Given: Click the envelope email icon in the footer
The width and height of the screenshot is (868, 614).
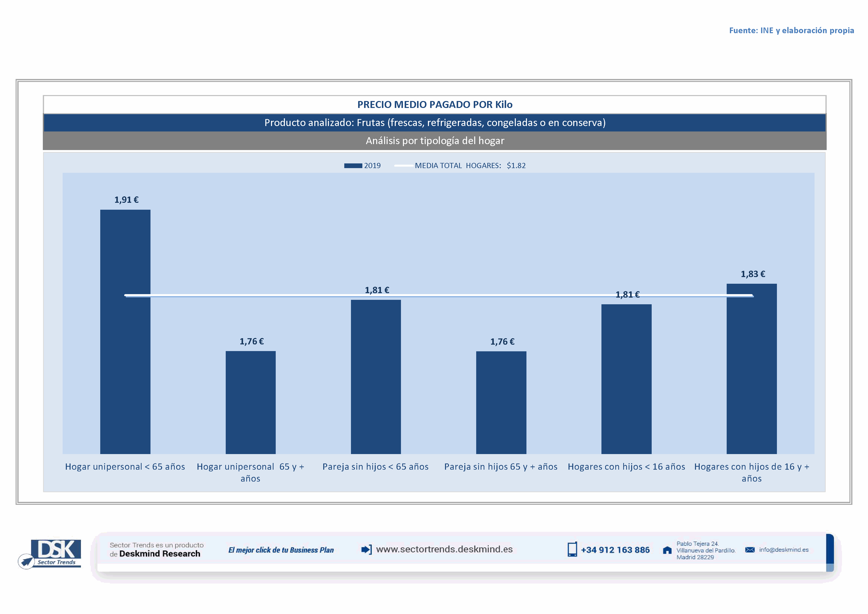Looking at the screenshot, I should pyautogui.click(x=750, y=550).
